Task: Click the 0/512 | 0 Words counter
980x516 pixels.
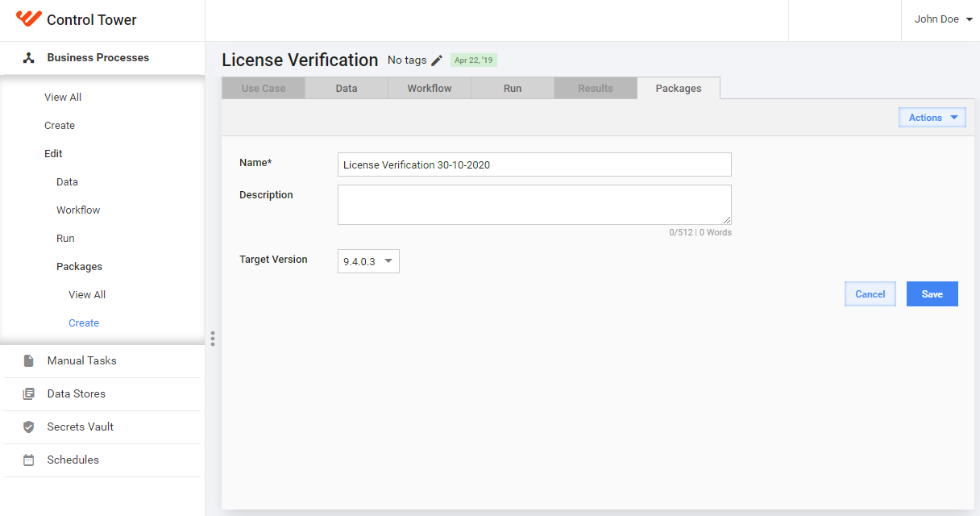Action: 700,232
